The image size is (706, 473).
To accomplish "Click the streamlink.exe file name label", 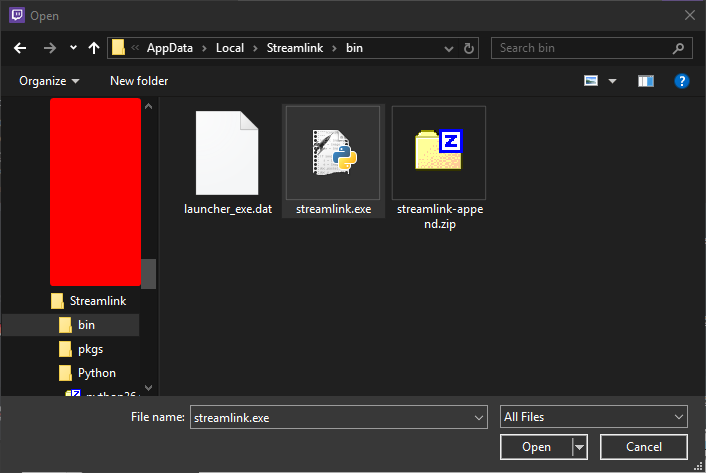I will 334,209.
